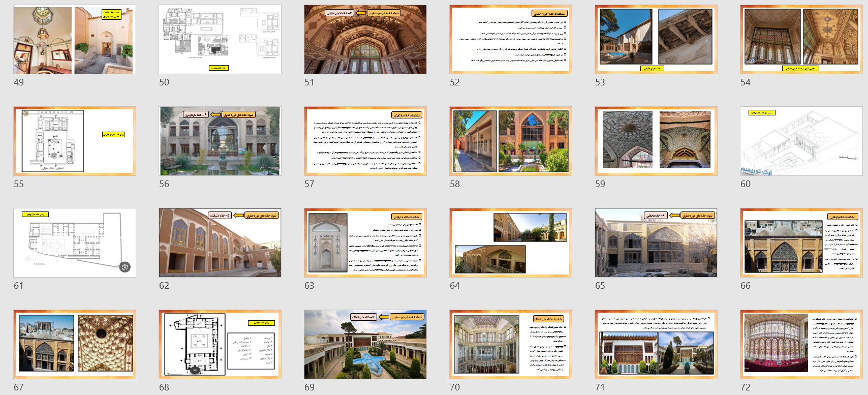Image resolution: width=868 pixels, height=395 pixels.
Task: Select slide 55 floor plan thumbnail
Action: coord(75,141)
